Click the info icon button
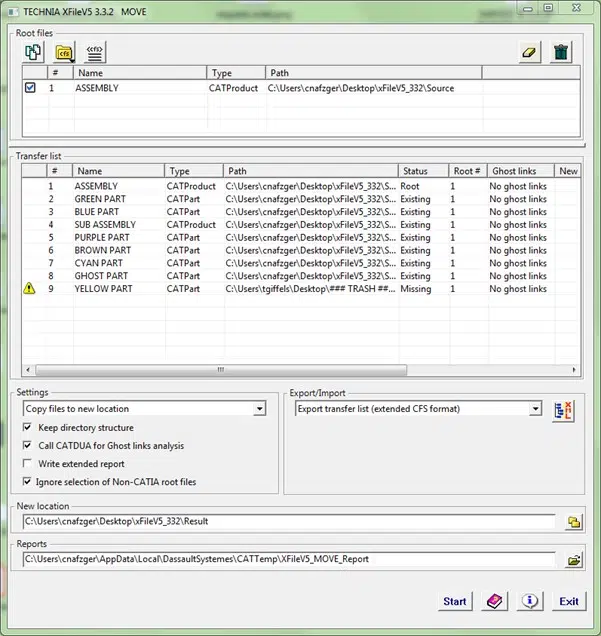This screenshot has height=636, width=601. [530, 601]
